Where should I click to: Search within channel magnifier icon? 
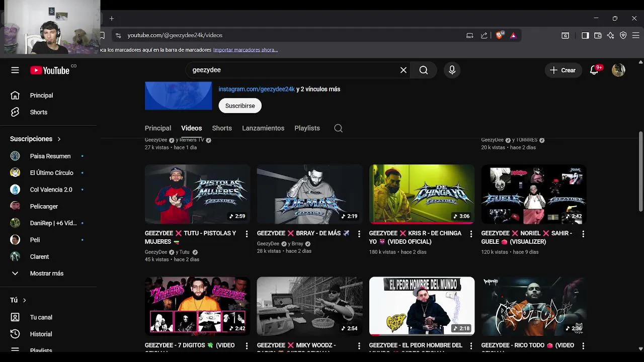[339, 128]
